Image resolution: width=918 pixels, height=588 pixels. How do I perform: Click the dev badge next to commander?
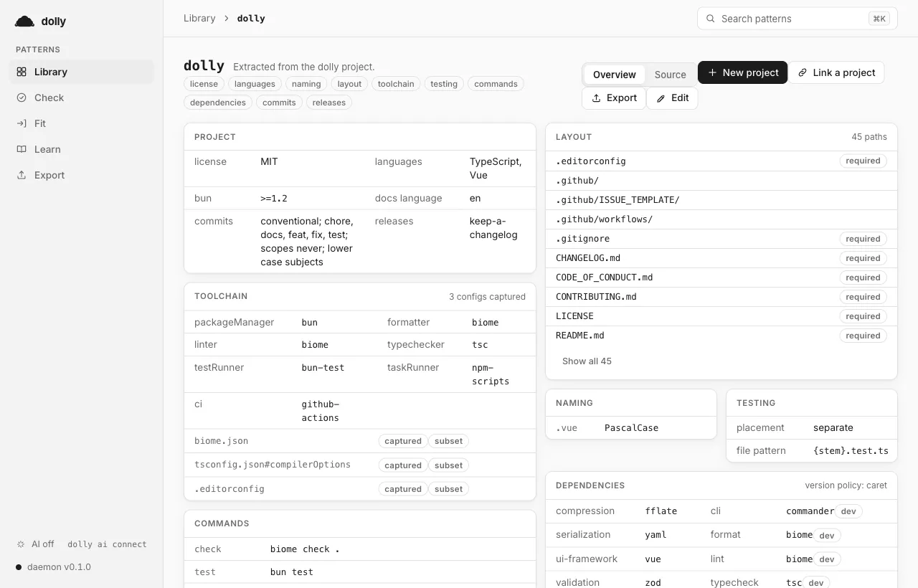pos(848,511)
